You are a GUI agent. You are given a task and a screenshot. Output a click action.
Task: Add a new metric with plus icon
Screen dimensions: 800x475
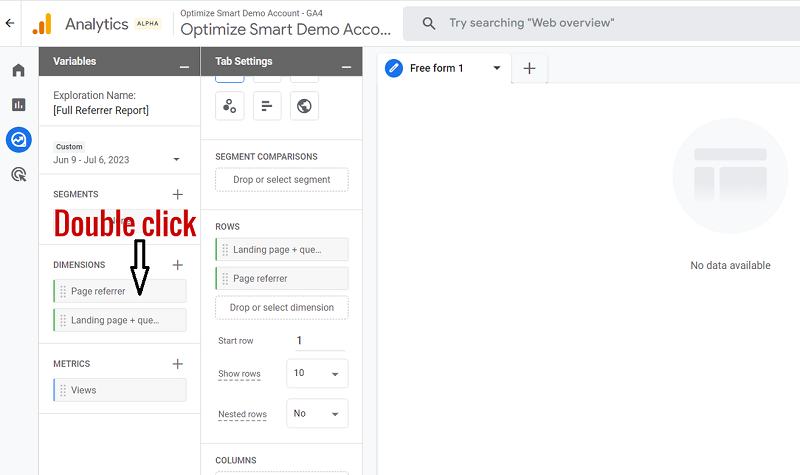[177, 364]
